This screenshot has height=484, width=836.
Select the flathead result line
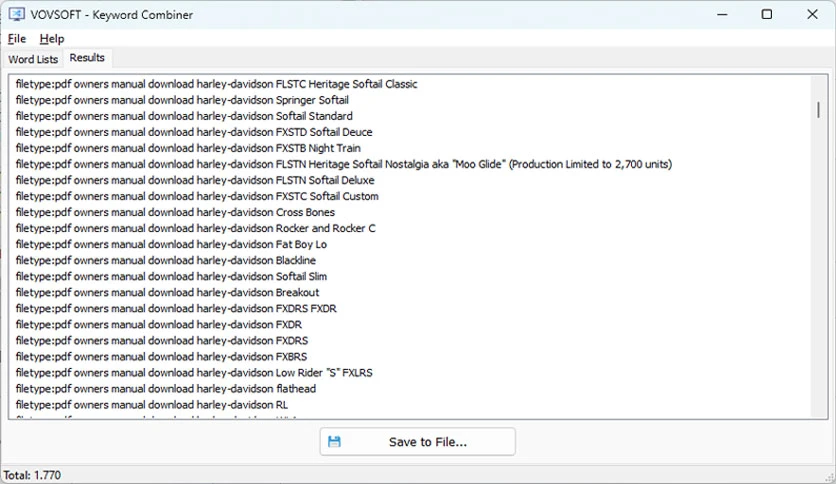[x=166, y=389]
